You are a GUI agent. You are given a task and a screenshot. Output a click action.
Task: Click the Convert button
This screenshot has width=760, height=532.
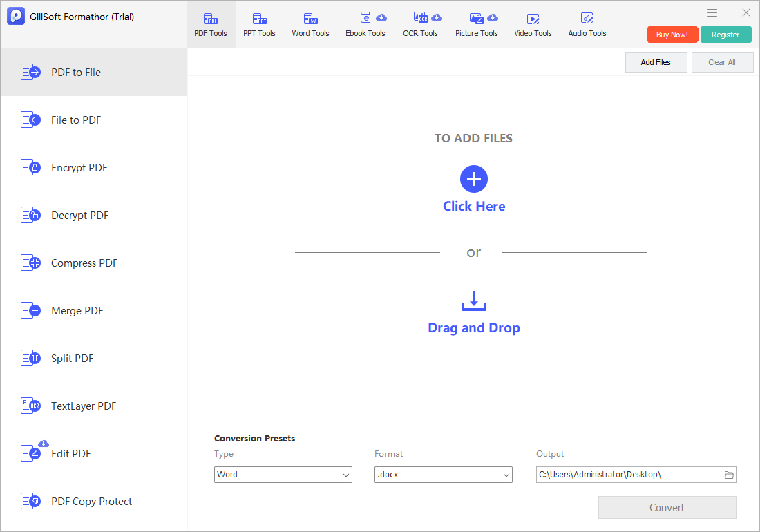point(667,507)
